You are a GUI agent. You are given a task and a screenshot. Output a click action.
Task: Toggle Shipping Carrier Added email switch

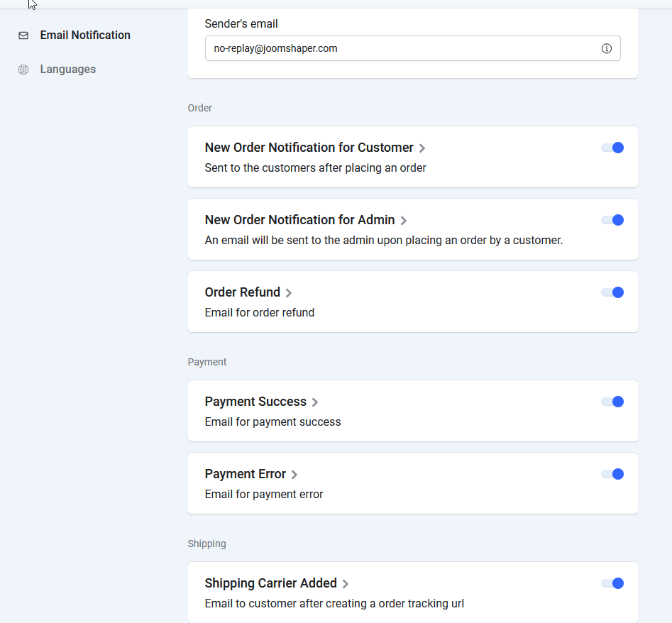click(x=612, y=583)
